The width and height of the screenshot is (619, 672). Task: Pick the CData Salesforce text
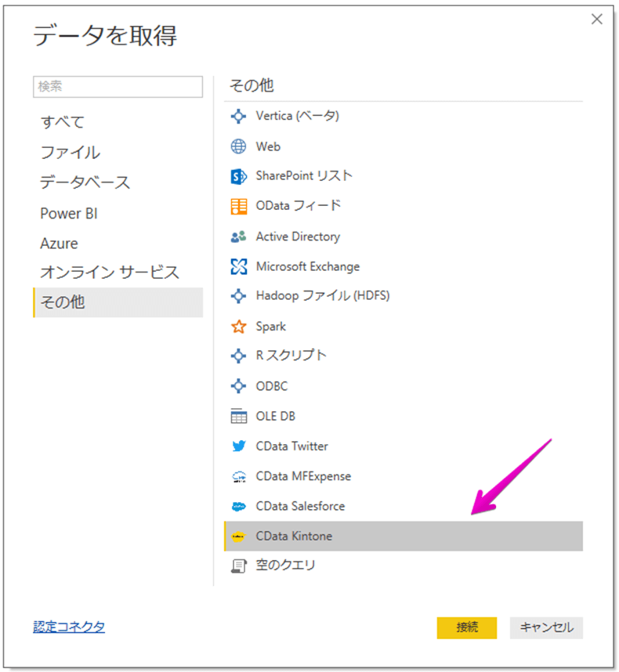pos(301,506)
